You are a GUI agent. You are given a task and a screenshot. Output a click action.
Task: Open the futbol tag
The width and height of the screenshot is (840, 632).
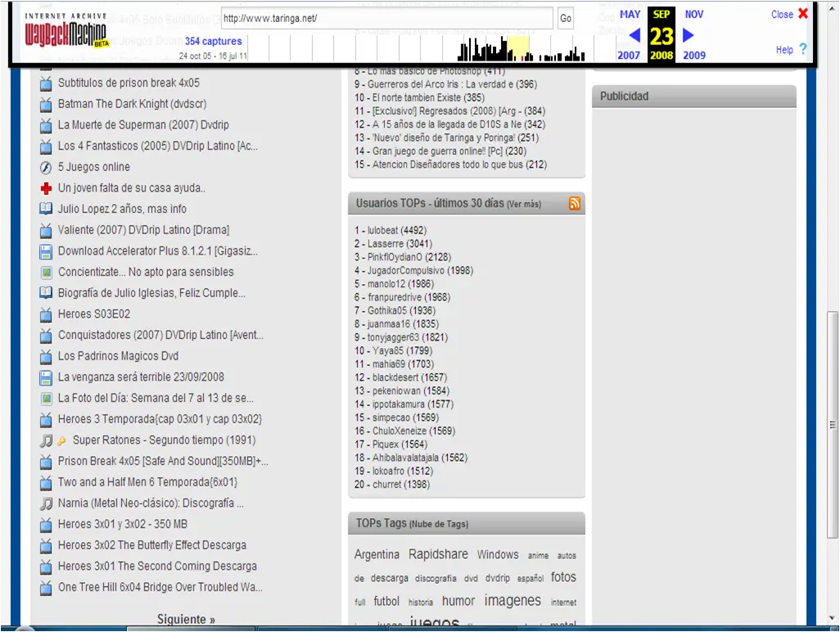386,601
